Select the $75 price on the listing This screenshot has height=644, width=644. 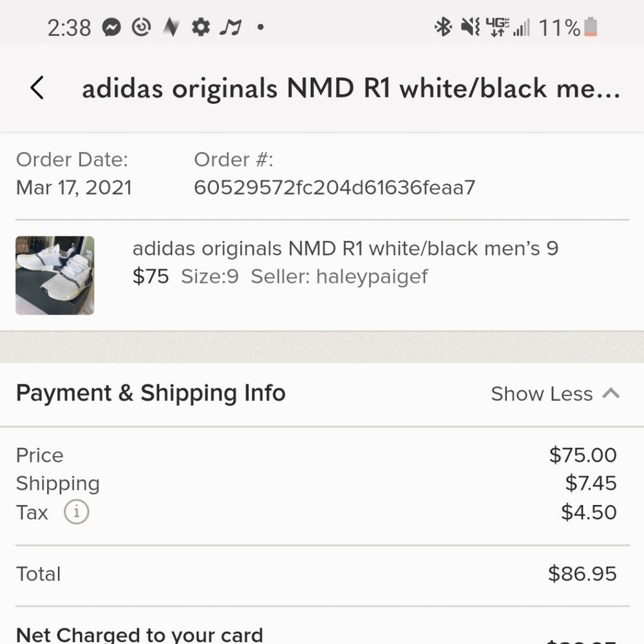click(150, 276)
